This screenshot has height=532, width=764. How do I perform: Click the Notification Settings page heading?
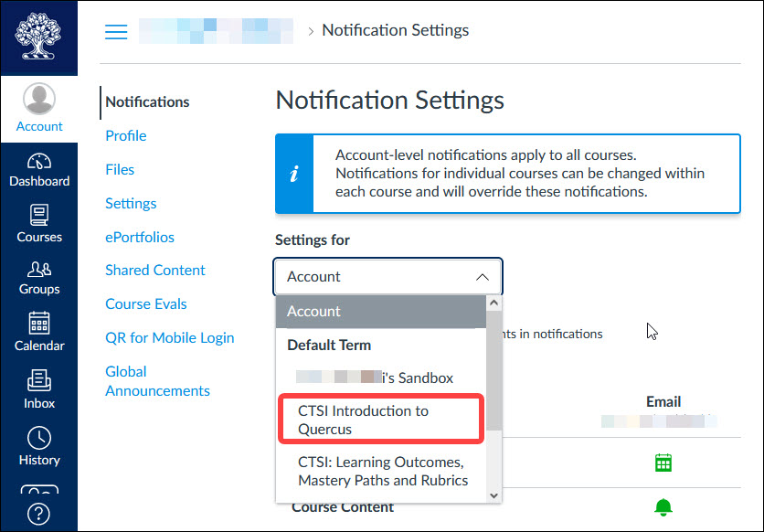point(389,100)
